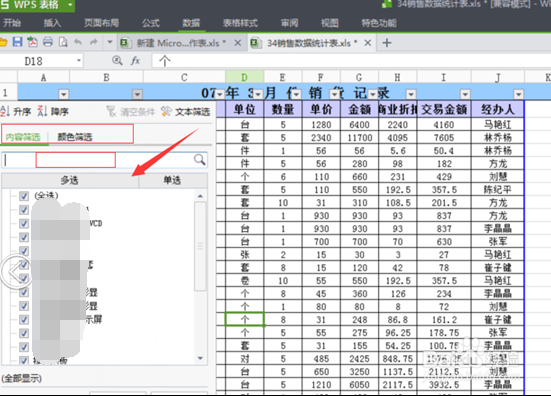Open filter dropdown in column B header
Screen dimensions: 551x396
pos(137,94)
